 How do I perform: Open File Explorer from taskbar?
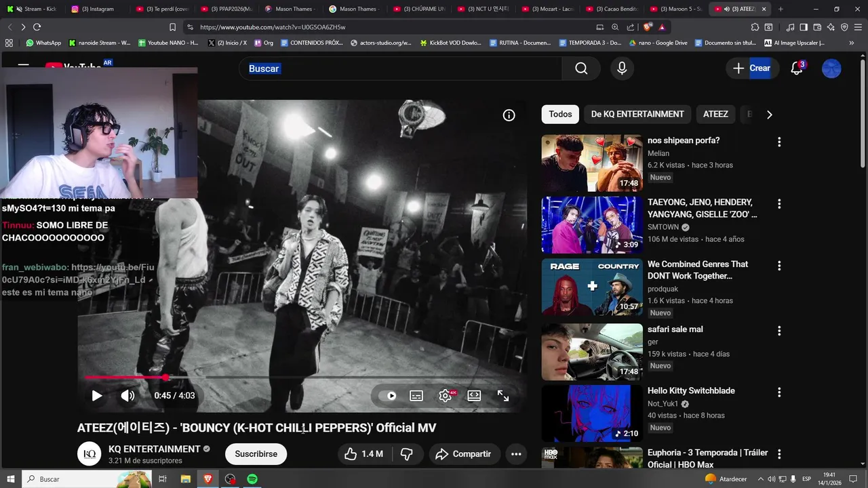185,479
